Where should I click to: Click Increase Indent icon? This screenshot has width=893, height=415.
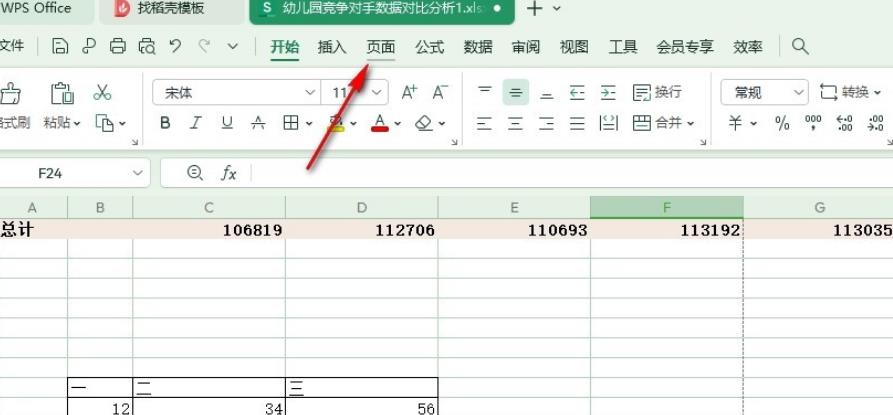pyautogui.click(x=608, y=92)
